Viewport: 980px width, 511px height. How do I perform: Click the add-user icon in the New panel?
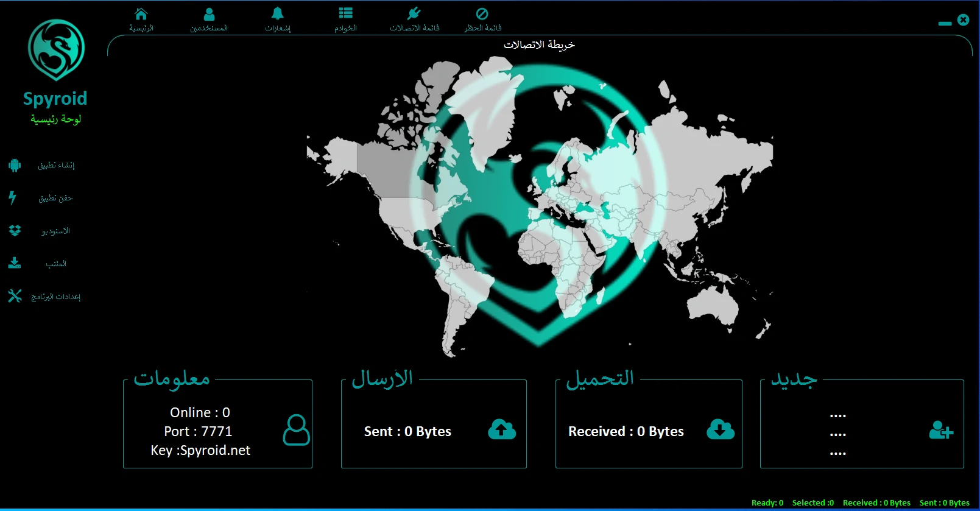(x=940, y=431)
